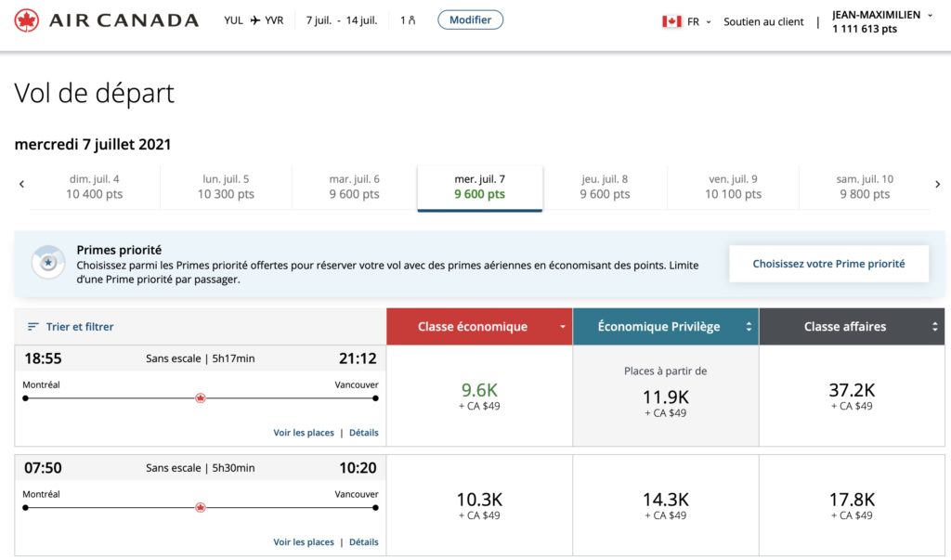Open Voir les places for the 18:55 flight

(x=304, y=432)
